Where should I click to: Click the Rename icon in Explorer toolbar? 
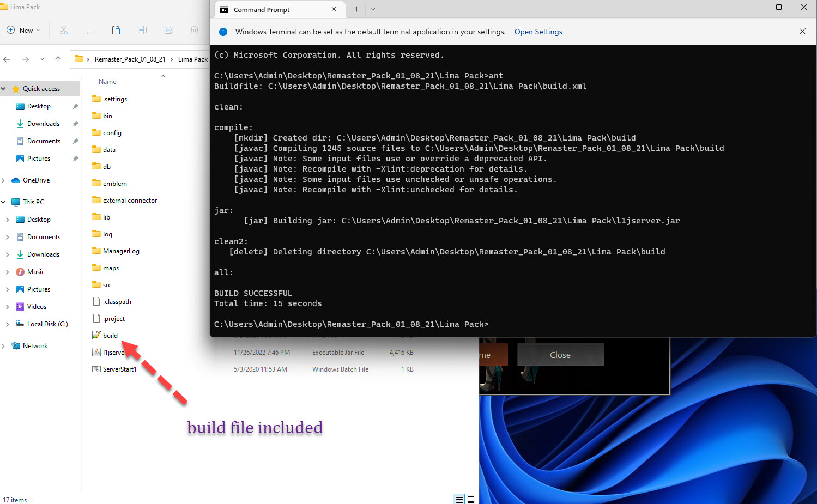(x=142, y=31)
